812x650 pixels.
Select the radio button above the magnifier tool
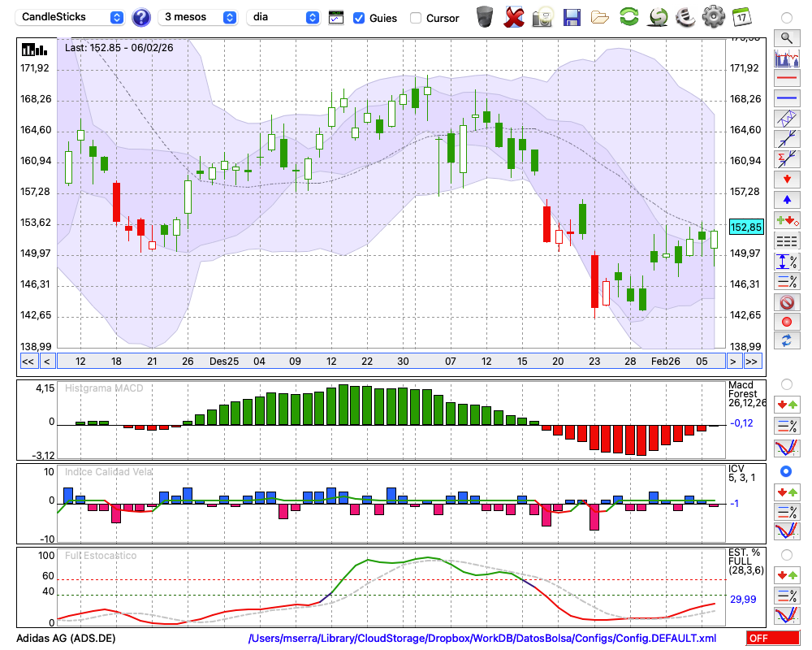(787, 18)
